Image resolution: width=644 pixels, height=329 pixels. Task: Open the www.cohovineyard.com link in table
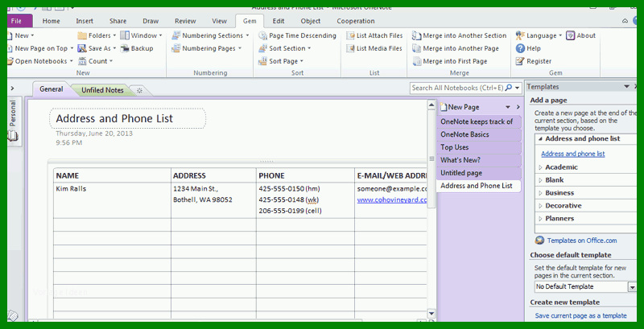tap(392, 200)
